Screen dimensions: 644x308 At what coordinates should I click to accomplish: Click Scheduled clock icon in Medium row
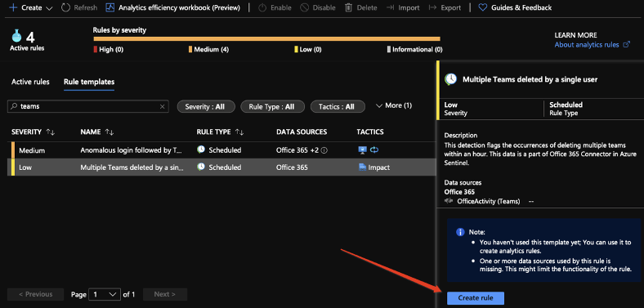point(201,150)
